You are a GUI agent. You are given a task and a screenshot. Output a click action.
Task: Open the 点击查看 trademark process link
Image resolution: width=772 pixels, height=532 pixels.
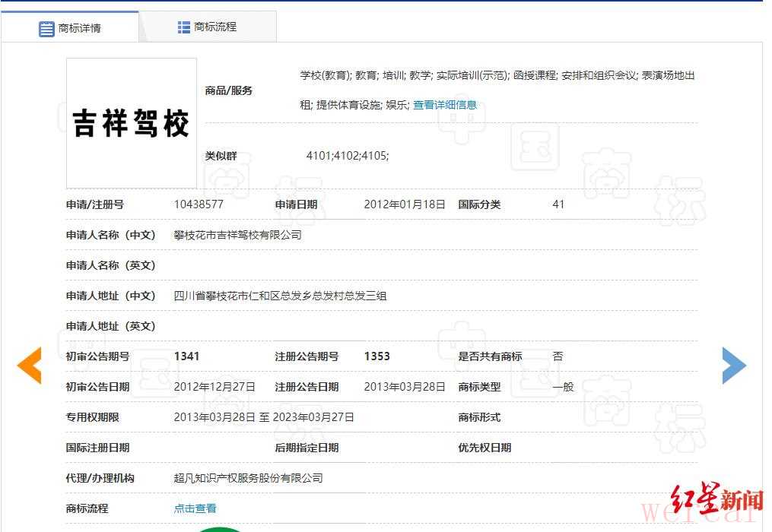195,508
